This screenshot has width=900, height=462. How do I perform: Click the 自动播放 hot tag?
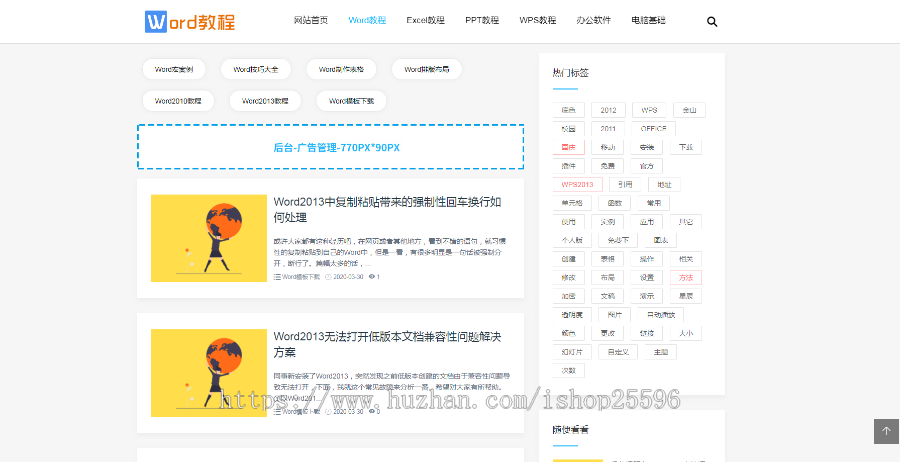(661, 315)
